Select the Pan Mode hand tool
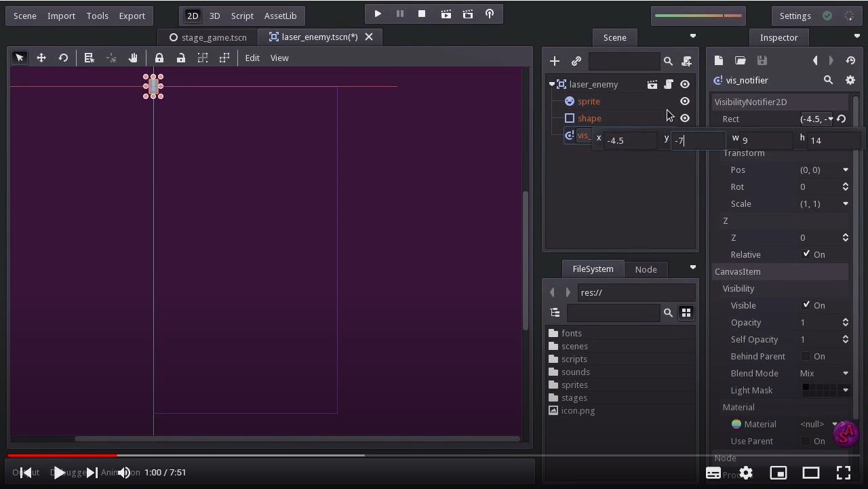The image size is (868, 489). pyautogui.click(x=133, y=58)
